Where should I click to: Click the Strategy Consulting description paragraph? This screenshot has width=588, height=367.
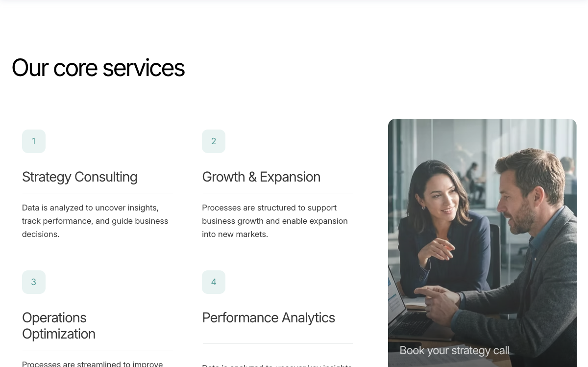95,221
